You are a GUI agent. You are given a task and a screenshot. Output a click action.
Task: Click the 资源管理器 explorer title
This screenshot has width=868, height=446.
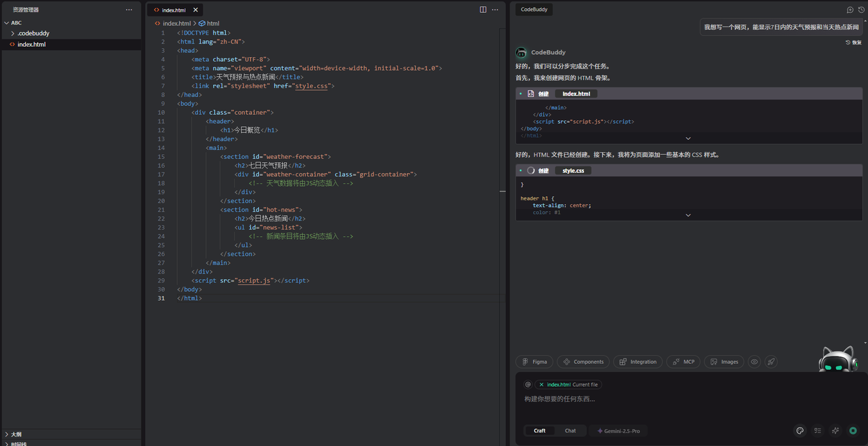click(x=26, y=10)
